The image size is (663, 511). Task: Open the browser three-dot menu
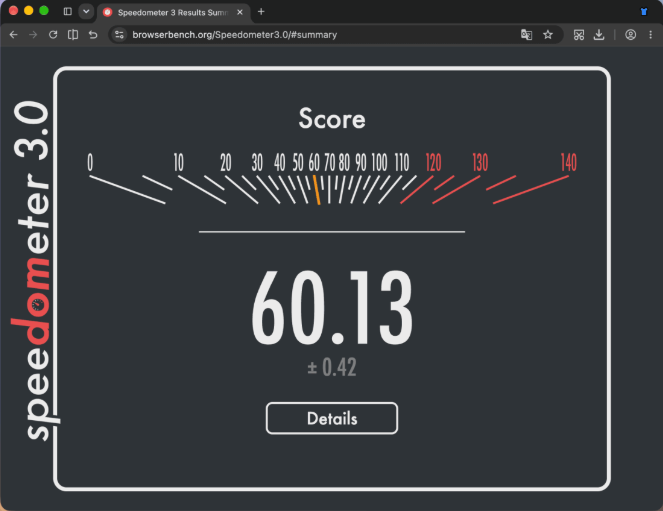650,35
